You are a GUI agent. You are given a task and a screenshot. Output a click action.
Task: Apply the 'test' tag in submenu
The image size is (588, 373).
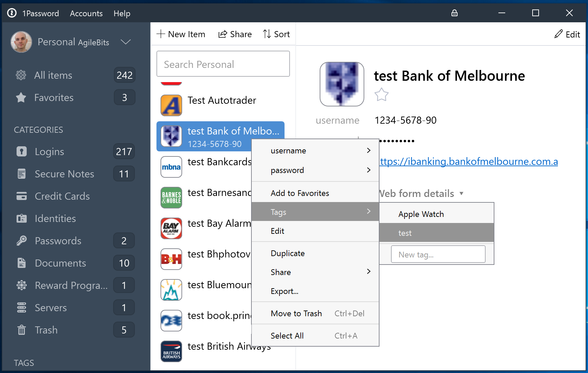437,233
